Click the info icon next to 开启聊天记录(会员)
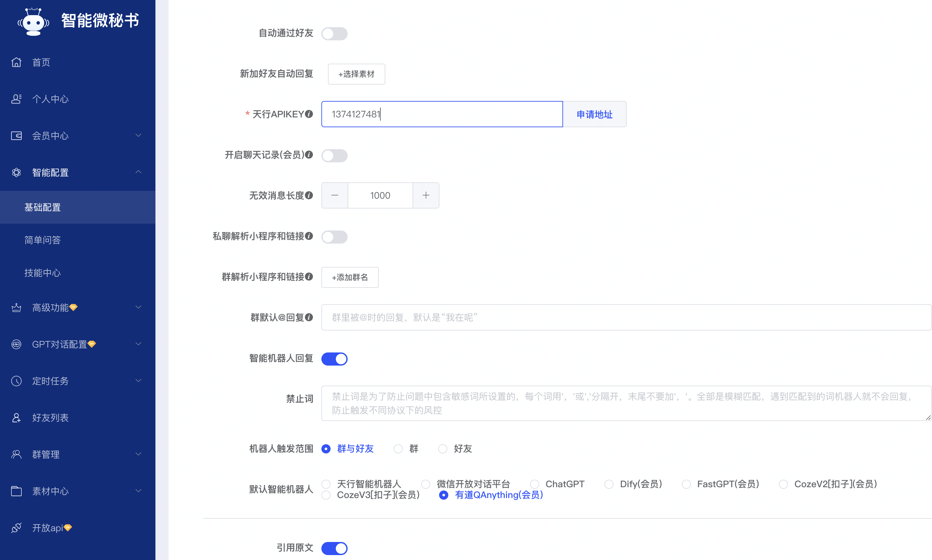The width and height of the screenshot is (932, 560). (309, 154)
